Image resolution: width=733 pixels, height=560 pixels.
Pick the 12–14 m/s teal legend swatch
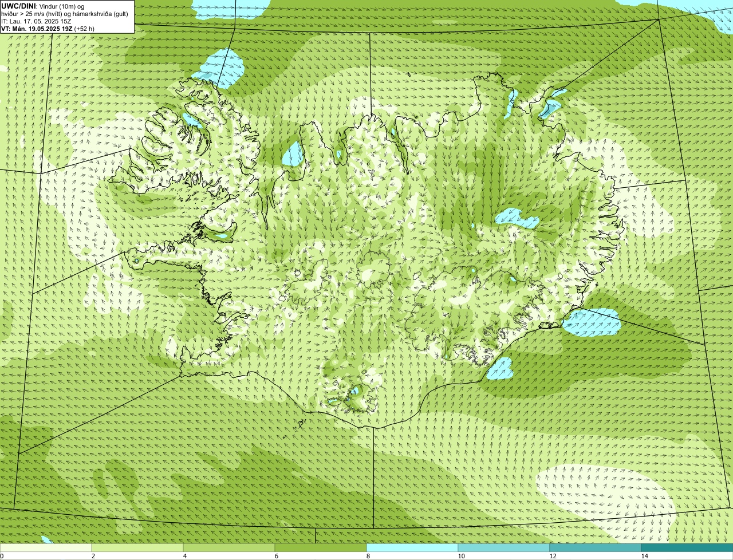click(x=596, y=547)
